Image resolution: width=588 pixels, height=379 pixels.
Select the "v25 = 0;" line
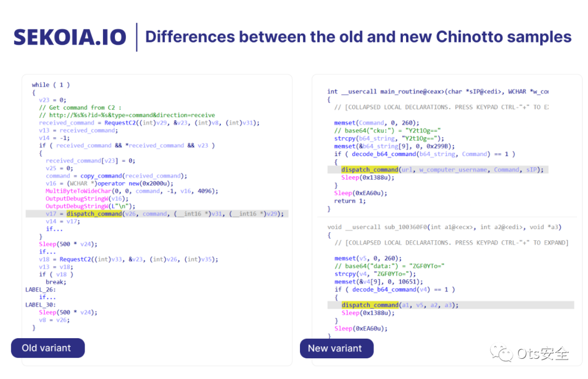(x=59, y=168)
